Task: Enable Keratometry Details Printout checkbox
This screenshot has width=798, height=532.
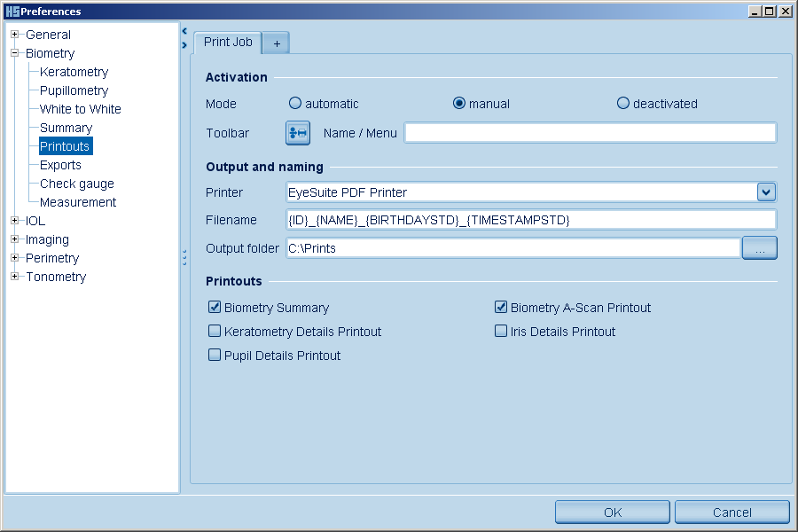Action: pyautogui.click(x=215, y=332)
